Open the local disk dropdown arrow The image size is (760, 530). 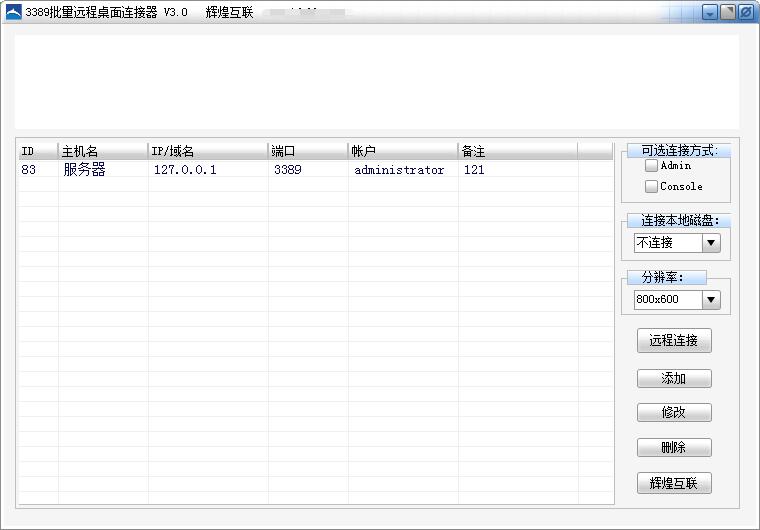coord(711,243)
